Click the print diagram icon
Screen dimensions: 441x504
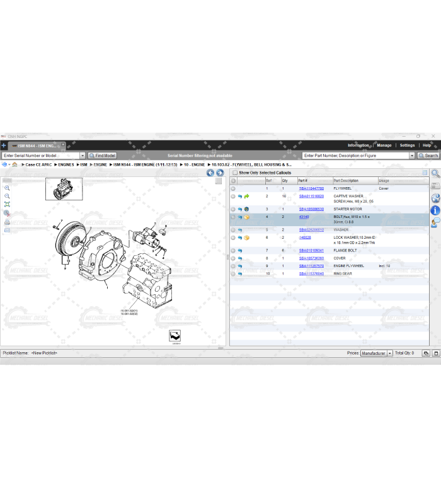(7, 222)
